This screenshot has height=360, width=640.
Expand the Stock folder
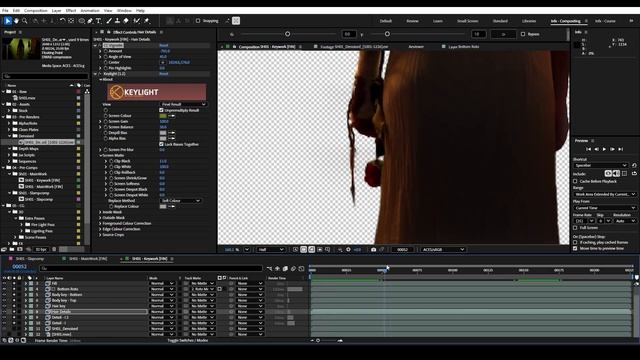pyautogui.click(x=9, y=111)
